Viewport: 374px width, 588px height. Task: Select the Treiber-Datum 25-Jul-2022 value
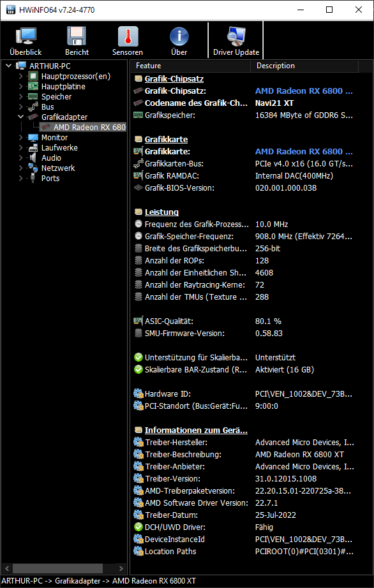point(276,515)
